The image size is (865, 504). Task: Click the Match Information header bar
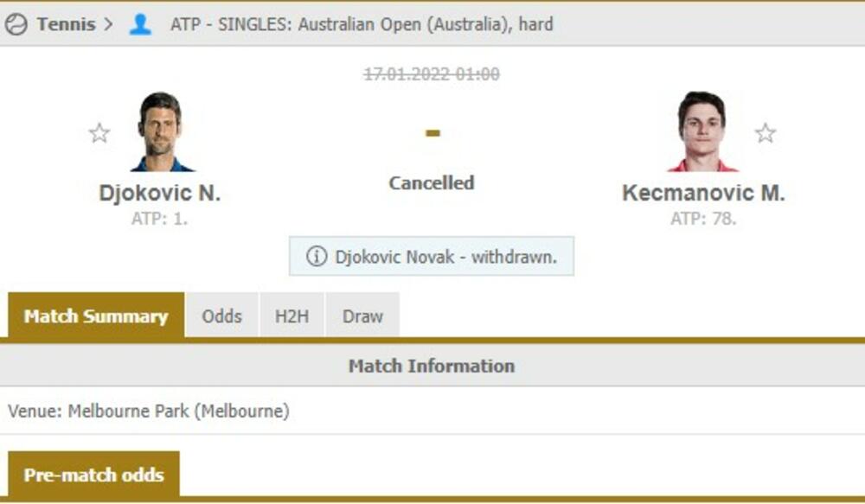[432, 366]
